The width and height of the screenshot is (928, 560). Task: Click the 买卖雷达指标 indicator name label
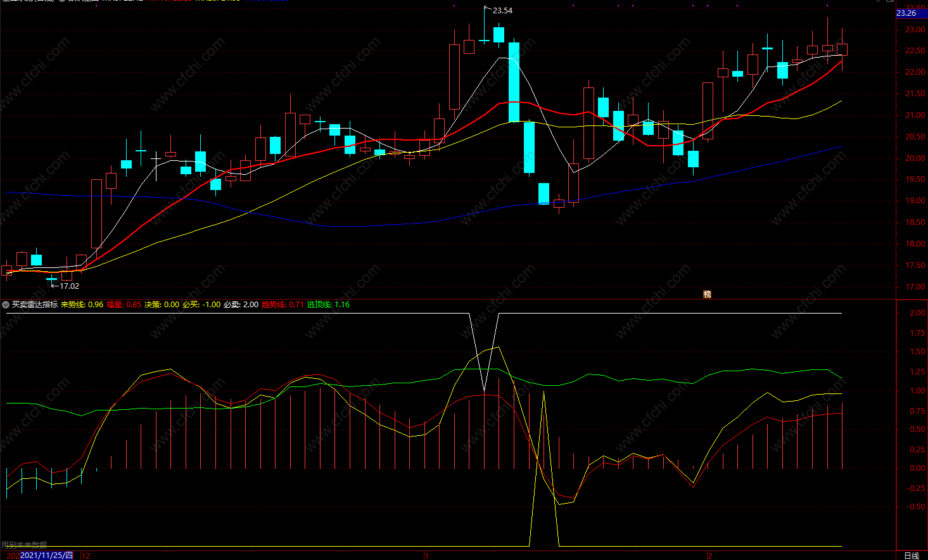point(35,305)
